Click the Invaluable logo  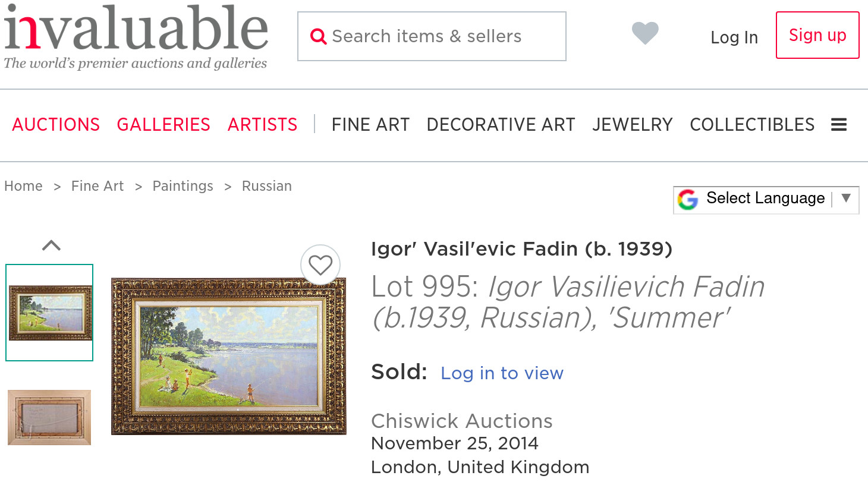136,37
